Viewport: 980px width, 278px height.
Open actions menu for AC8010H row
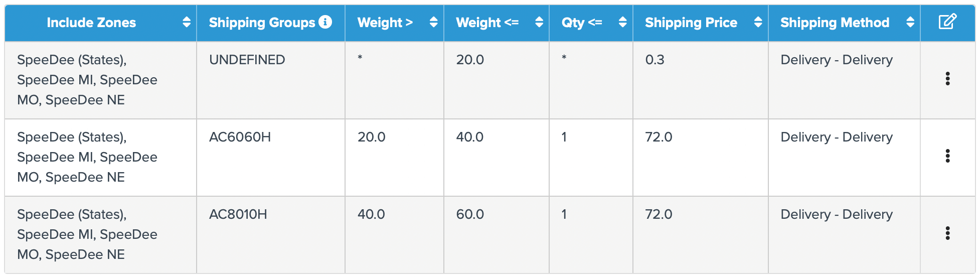pos(947,233)
